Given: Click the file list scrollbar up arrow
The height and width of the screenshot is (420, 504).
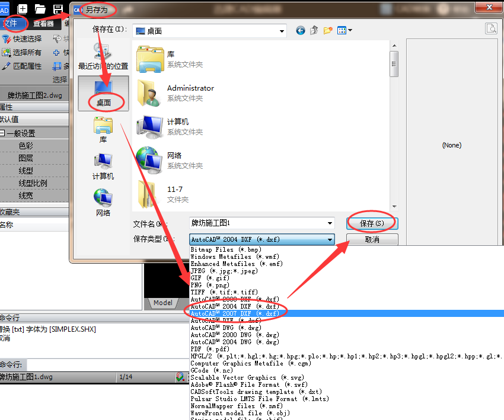Looking at the screenshot, I should (394, 46).
